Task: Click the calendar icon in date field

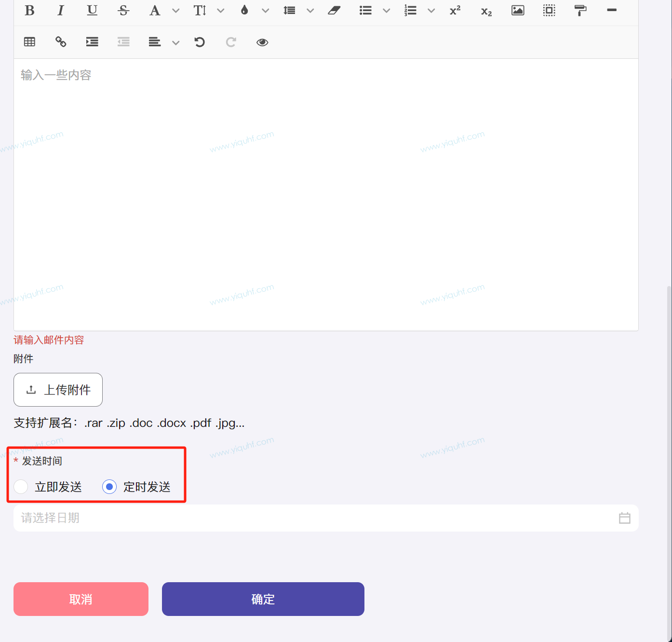Action: pyautogui.click(x=625, y=518)
